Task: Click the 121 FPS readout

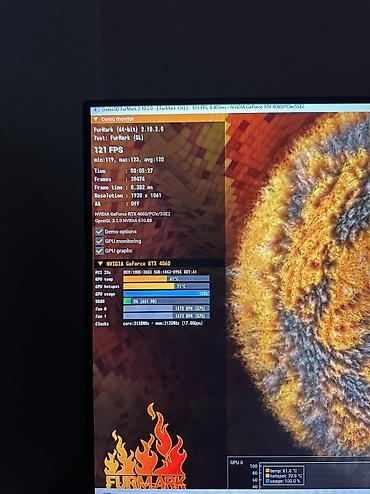Action: pyautogui.click(x=109, y=150)
